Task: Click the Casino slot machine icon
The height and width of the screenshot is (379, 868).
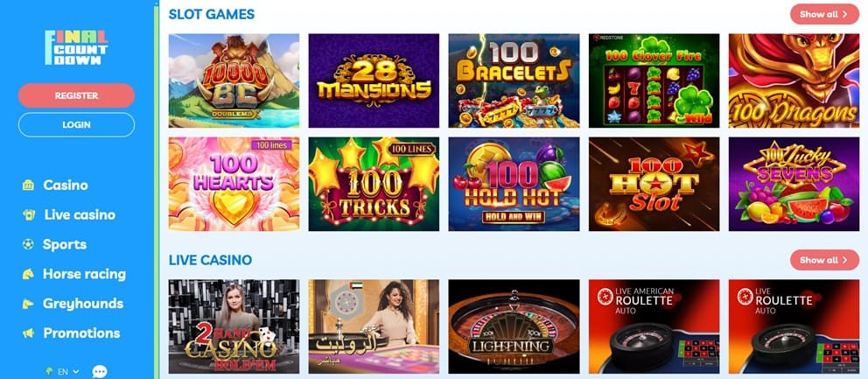Action: click(x=28, y=185)
